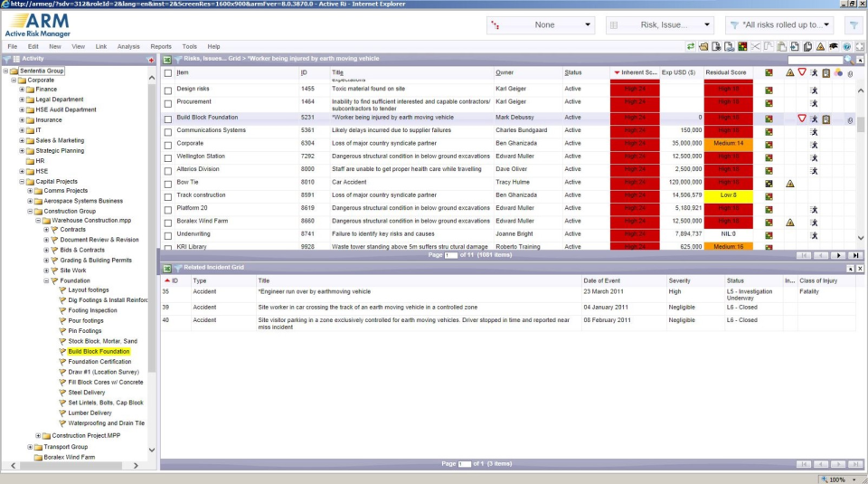Image resolution: width=868 pixels, height=484 pixels.
Task: Click the document with arrow toolbar icon
Action: pyautogui.click(x=795, y=46)
